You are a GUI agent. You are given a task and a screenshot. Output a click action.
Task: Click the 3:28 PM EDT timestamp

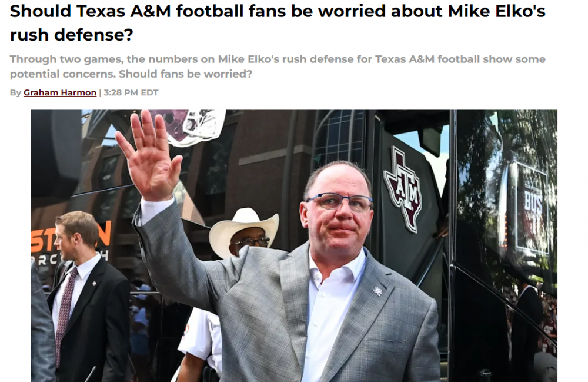point(131,92)
